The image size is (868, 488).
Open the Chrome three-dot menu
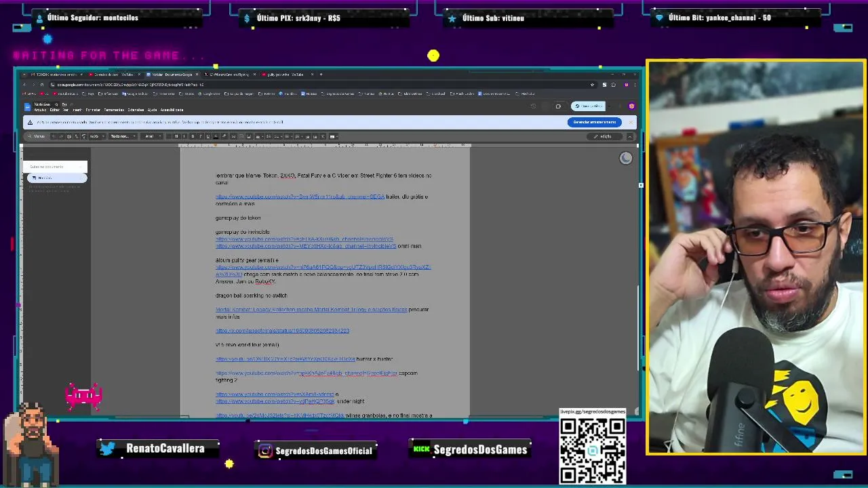635,85
